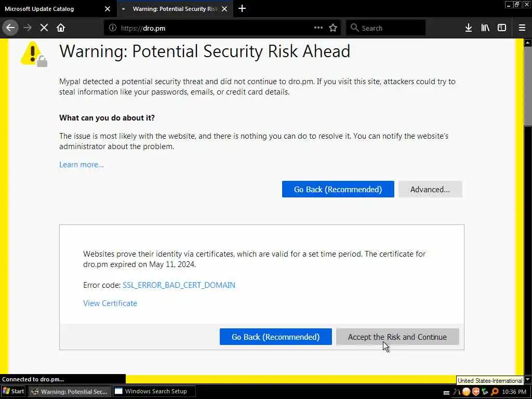Click the green arrow device tray icon
Viewport: 532px width, 399px height.
[485, 392]
